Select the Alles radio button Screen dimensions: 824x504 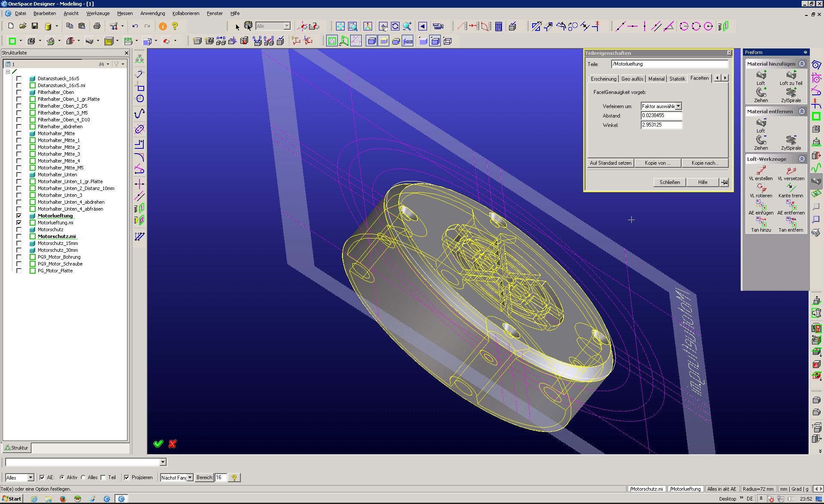point(83,477)
